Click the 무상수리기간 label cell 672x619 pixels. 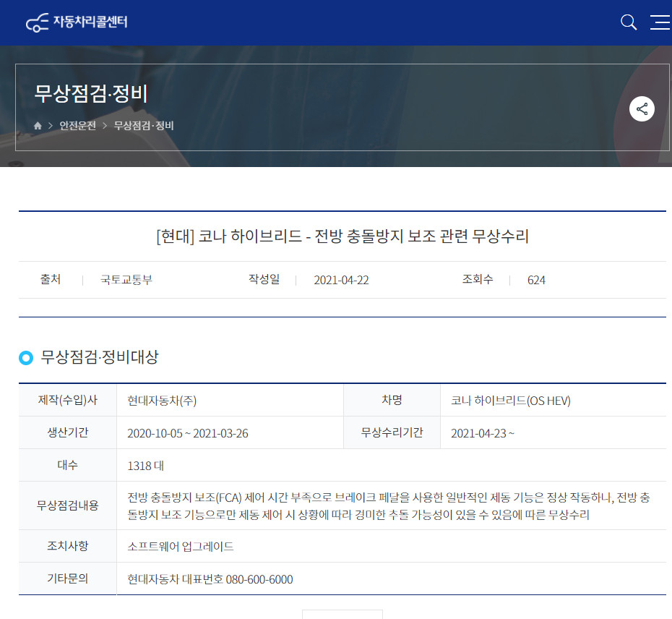392,432
